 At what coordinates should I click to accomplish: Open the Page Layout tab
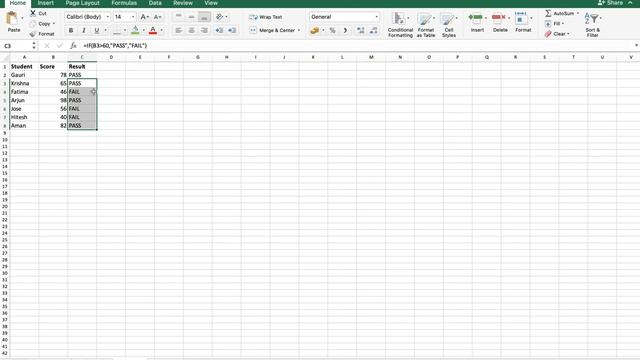(82, 3)
